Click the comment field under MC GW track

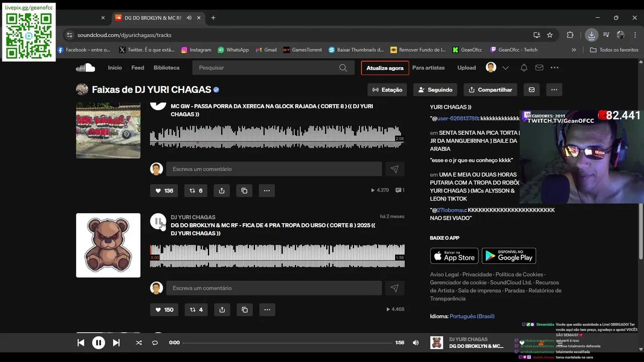274,169
